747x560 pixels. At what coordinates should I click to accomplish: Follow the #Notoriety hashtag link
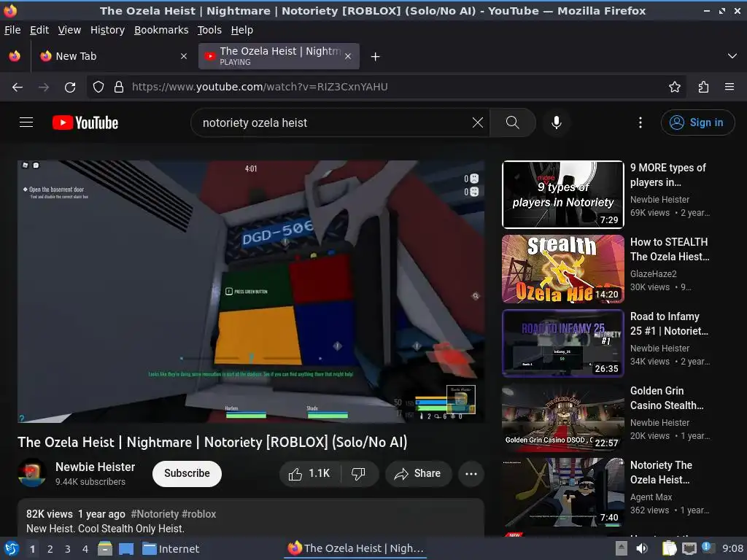pyautogui.click(x=155, y=514)
